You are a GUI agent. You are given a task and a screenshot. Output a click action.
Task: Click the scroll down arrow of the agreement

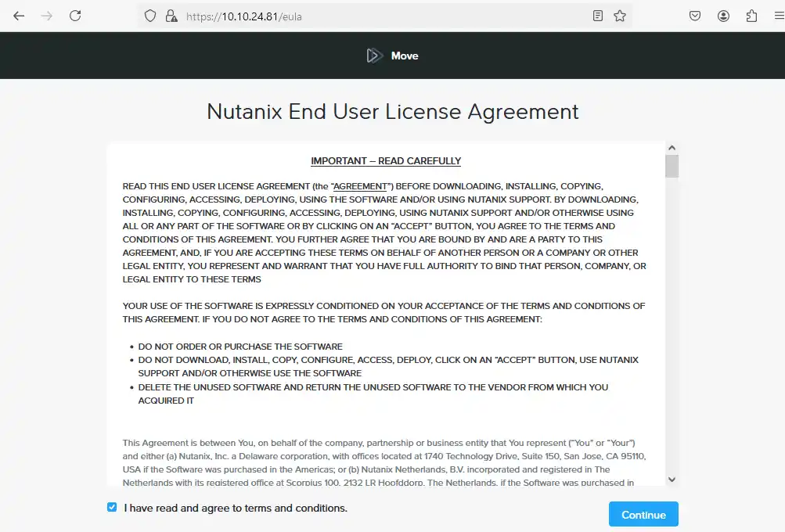tap(672, 480)
